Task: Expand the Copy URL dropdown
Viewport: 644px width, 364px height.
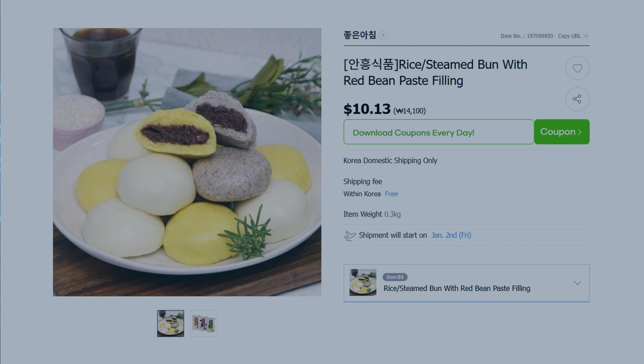Action: point(573,36)
